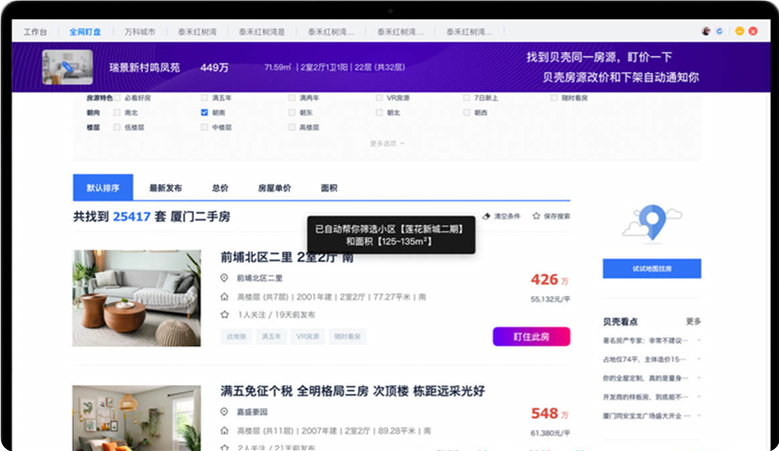Open the article 占地仅74平，主体造价15

(644, 359)
